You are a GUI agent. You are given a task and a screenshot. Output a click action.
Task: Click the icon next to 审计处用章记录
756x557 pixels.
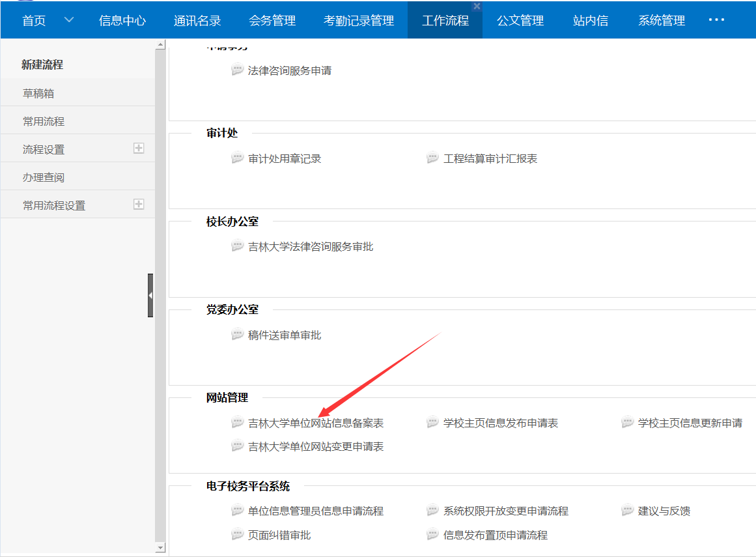[x=238, y=158]
